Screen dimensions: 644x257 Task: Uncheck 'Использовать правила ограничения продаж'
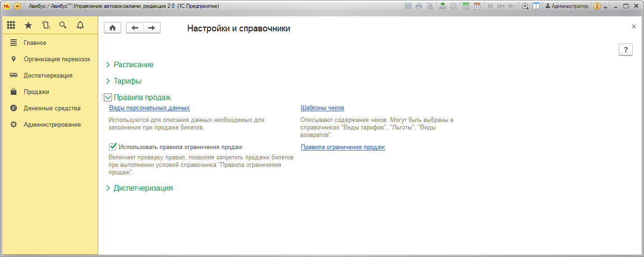pos(112,147)
